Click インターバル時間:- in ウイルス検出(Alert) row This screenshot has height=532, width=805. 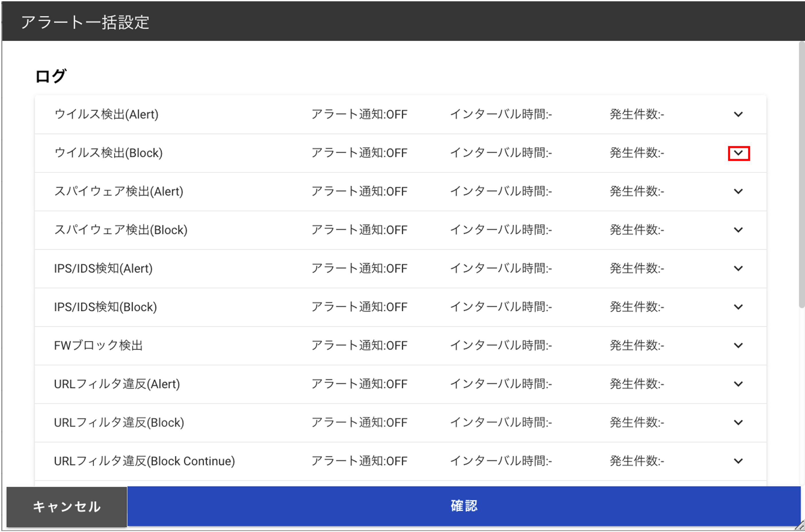(501, 114)
